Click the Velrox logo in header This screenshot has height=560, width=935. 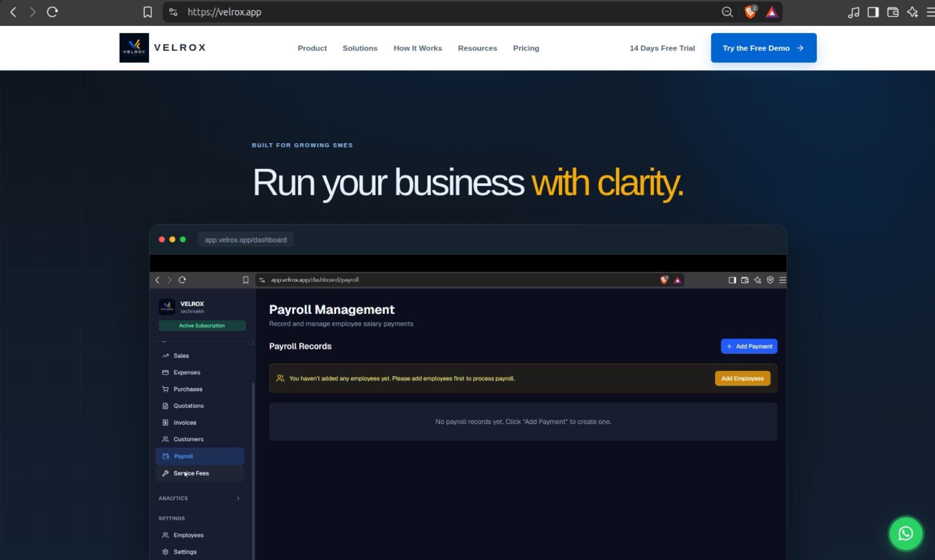pos(163,48)
